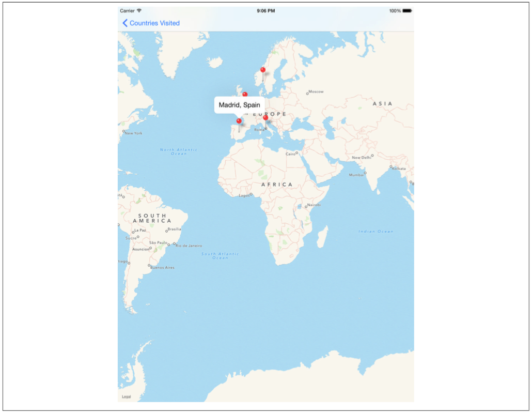
Task: Tap the red pin in Norway
Action: (262, 70)
